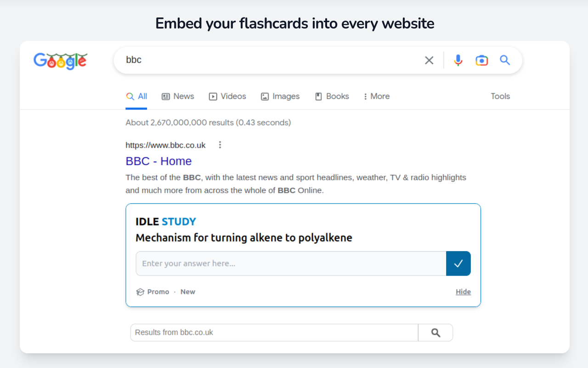Click the Promo deck label

[x=158, y=292]
